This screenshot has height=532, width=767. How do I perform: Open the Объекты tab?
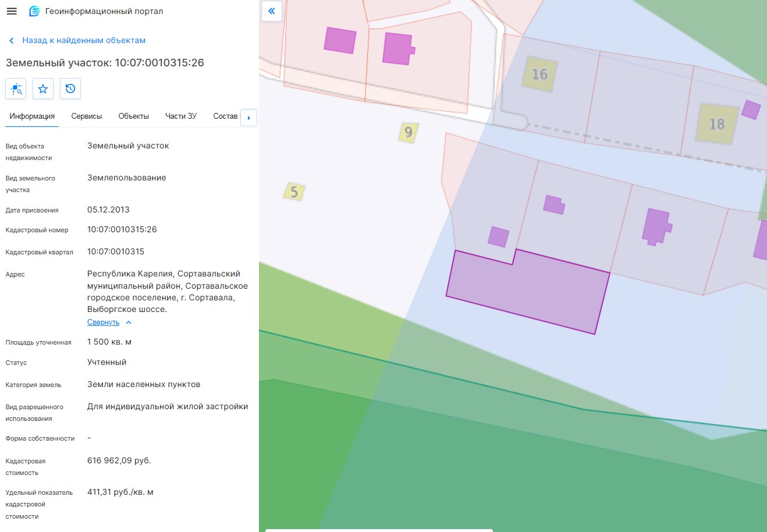[134, 116]
